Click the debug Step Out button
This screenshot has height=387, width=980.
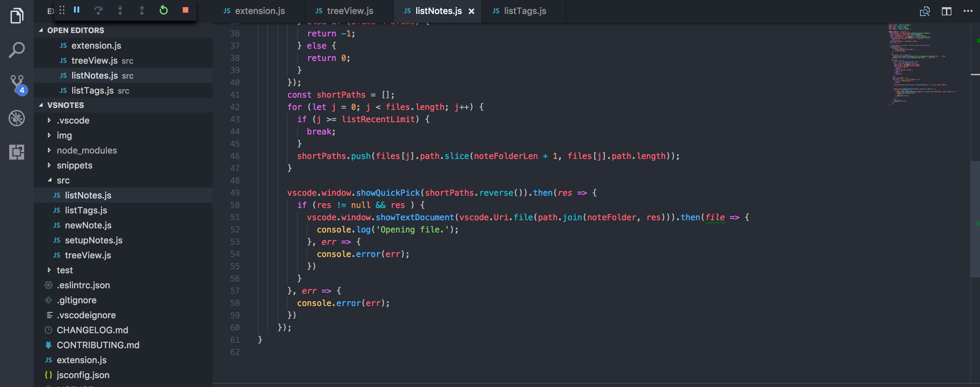tap(142, 10)
